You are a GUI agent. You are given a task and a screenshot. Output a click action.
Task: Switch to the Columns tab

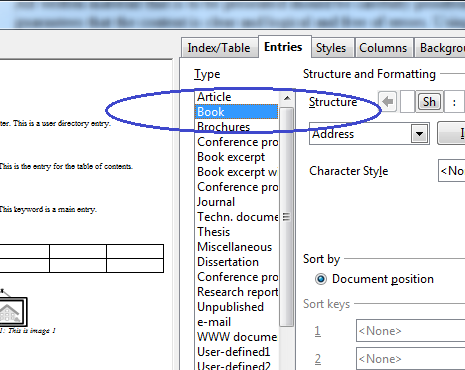click(383, 48)
